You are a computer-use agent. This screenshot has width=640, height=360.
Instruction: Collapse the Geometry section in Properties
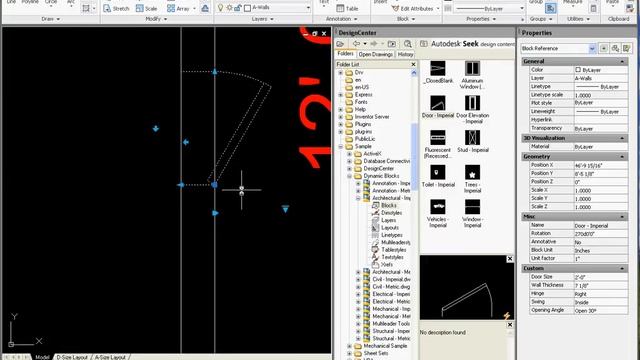tap(622, 157)
